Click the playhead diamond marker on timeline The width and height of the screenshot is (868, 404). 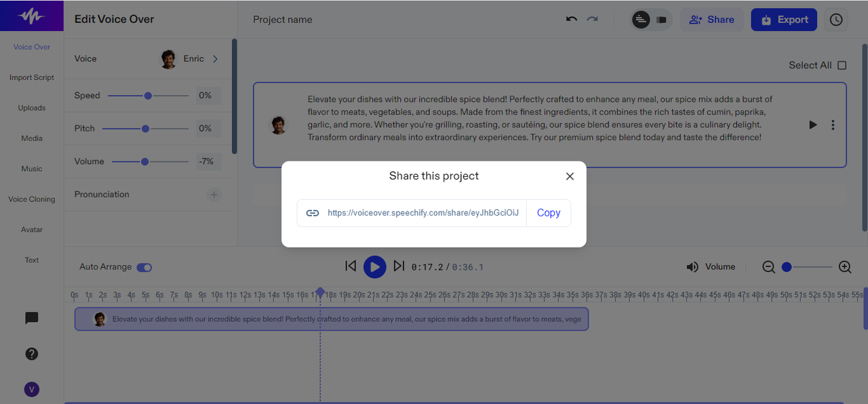320,291
